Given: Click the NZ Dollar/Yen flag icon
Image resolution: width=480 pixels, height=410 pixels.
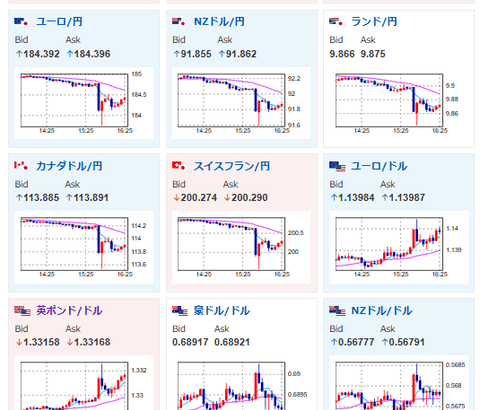Looking at the screenshot, I should 179,22.
